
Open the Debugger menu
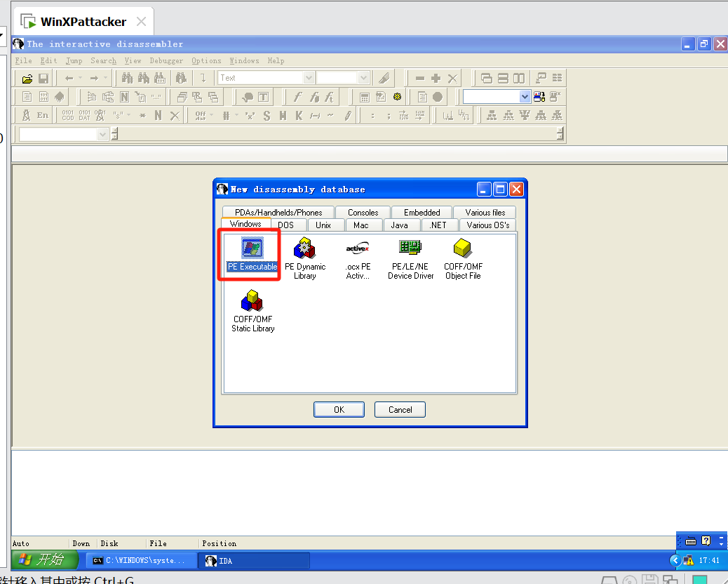click(x=166, y=60)
